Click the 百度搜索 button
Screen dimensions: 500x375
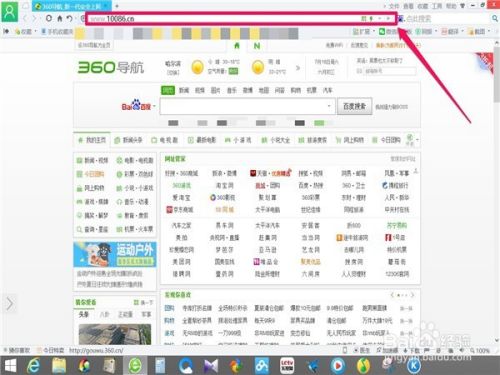click(x=354, y=106)
